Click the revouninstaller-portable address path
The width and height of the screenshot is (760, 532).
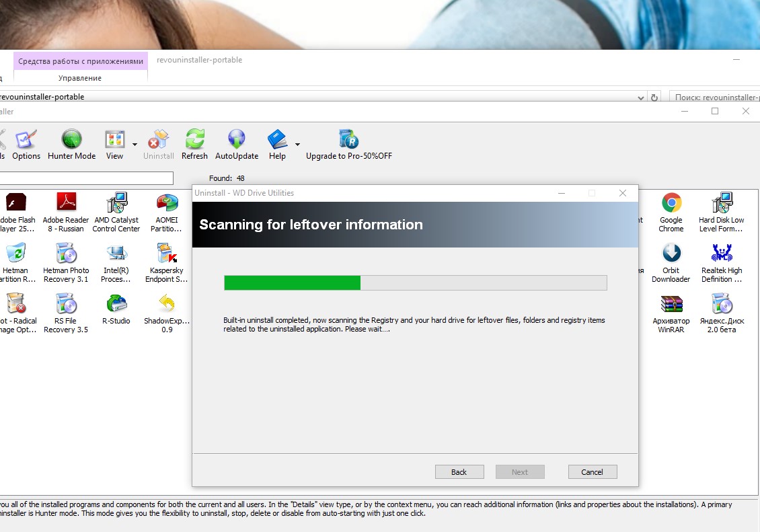[42, 96]
